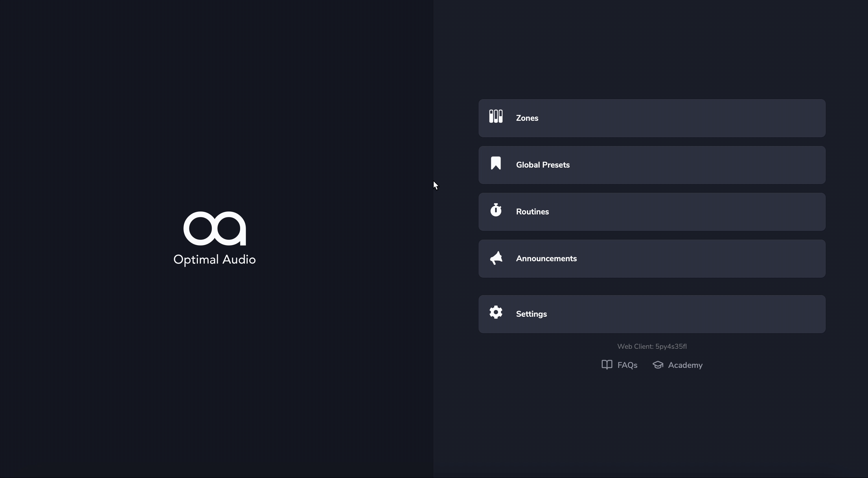Go to the Announcements section
Viewport: 868px width, 478px height.
(x=652, y=259)
